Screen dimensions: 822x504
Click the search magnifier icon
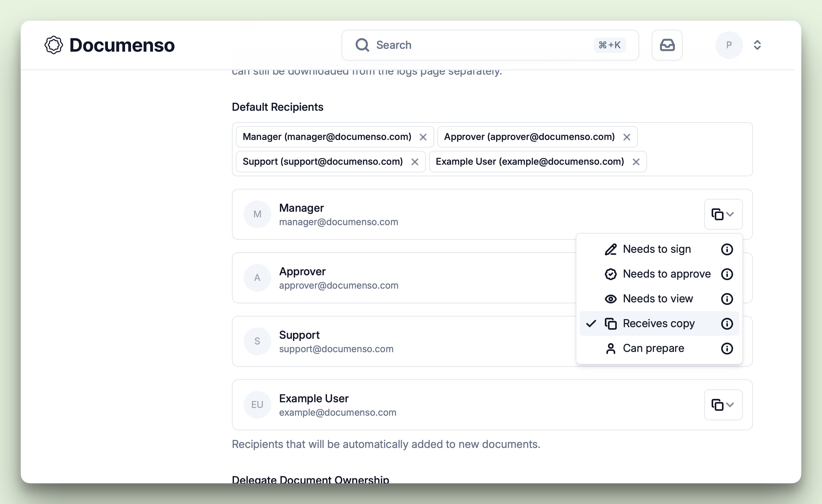click(x=362, y=45)
